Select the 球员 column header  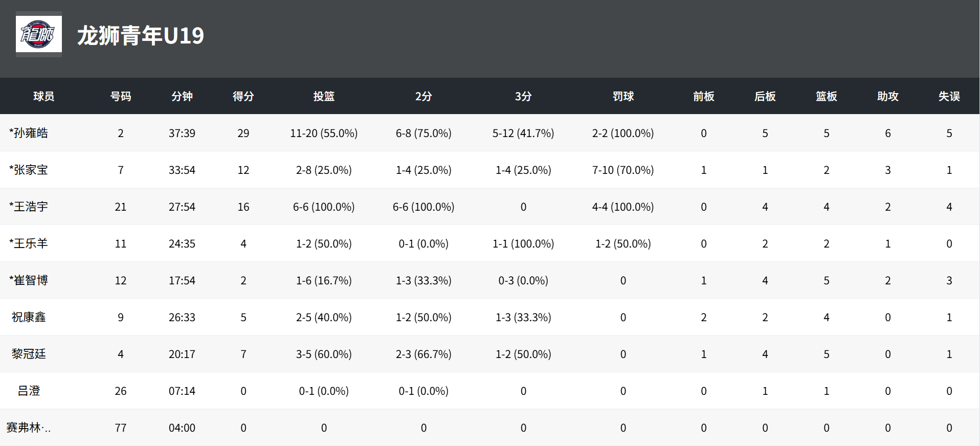(x=44, y=96)
